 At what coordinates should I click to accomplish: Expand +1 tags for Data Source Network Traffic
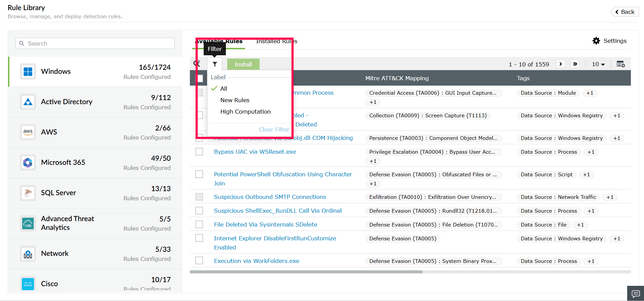[x=610, y=197]
